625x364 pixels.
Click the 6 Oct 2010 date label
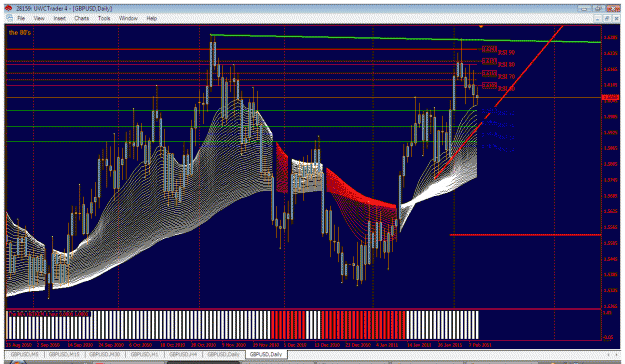tap(140, 345)
